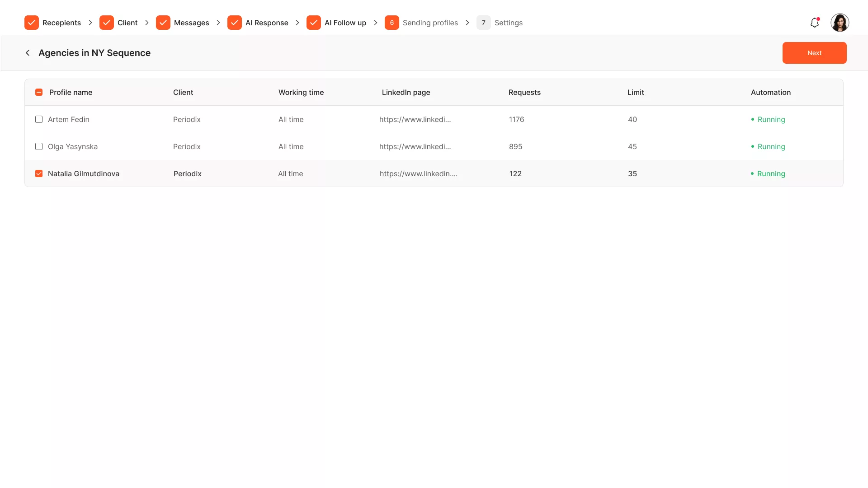Click chevron after Recepients step

[90, 23]
